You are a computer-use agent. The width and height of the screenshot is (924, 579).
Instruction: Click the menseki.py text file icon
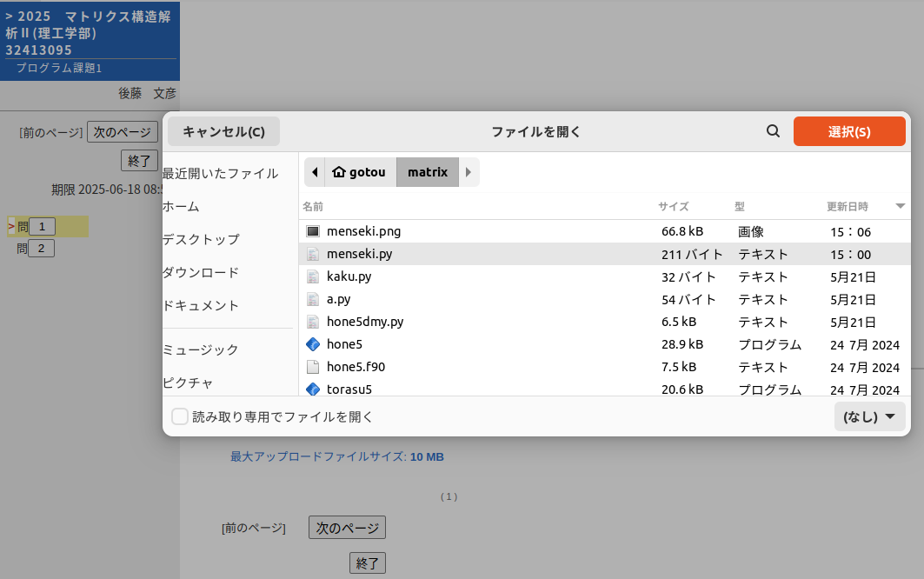coord(313,254)
